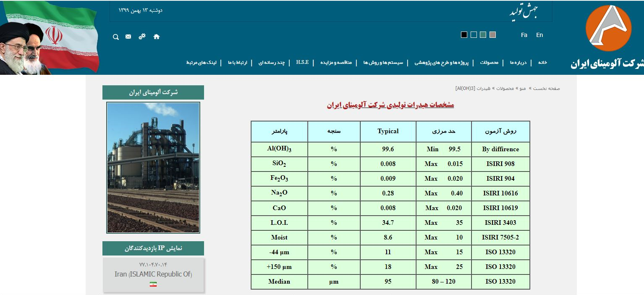This screenshot has height=295, width=644.
Task: Open the ارتباط با ما menu
Action: tap(238, 63)
